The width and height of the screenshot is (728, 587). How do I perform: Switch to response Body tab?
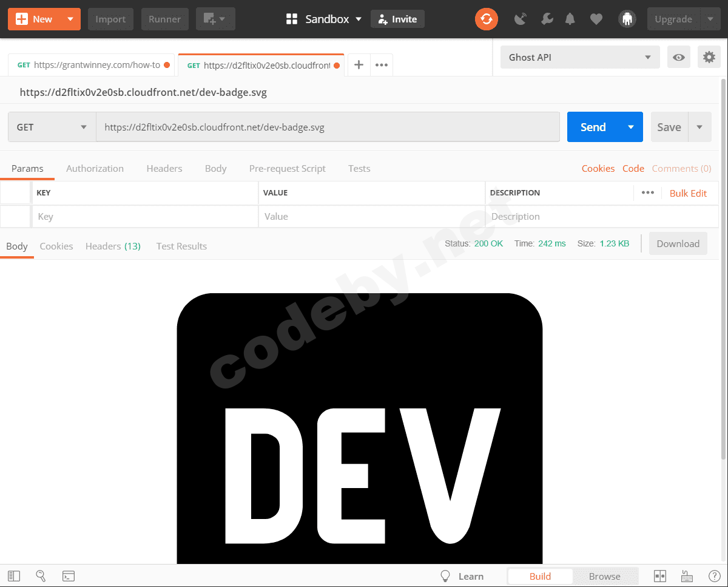17,246
